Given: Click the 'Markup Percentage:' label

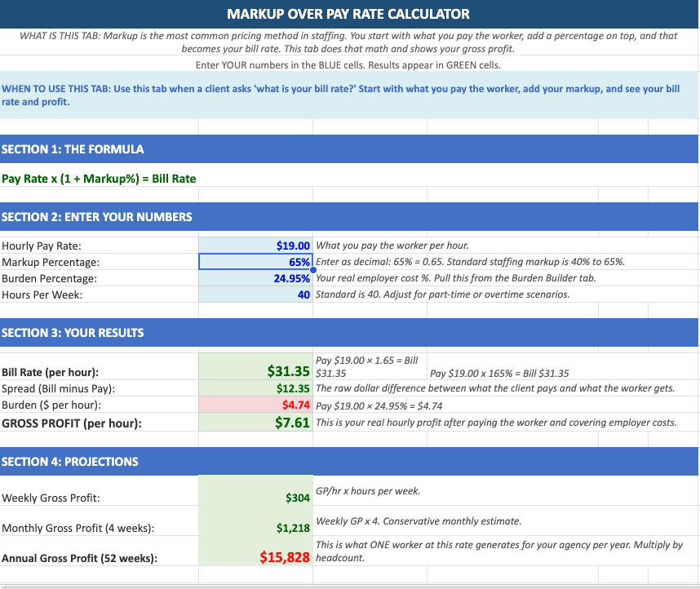Looking at the screenshot, I should pyautogui.click(x=51, y=262).
